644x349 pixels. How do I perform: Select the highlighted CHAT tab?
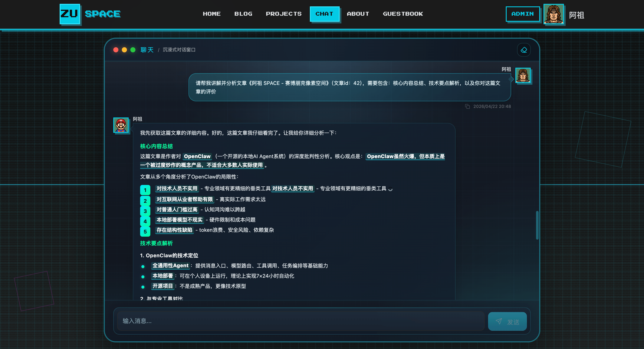point(325,14)
